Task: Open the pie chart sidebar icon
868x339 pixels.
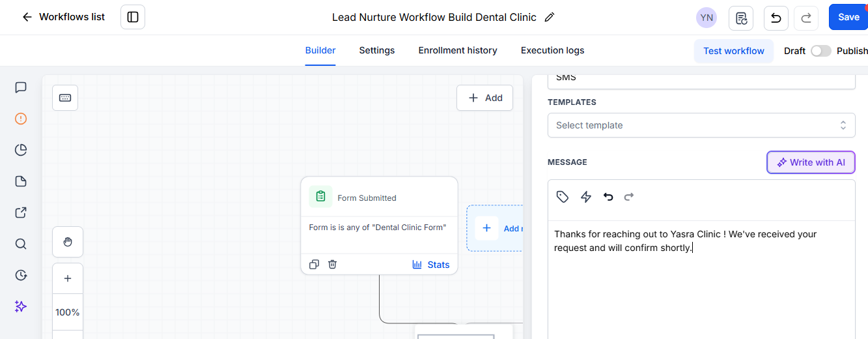Action: pyautogui.click(x=21, y=150)
